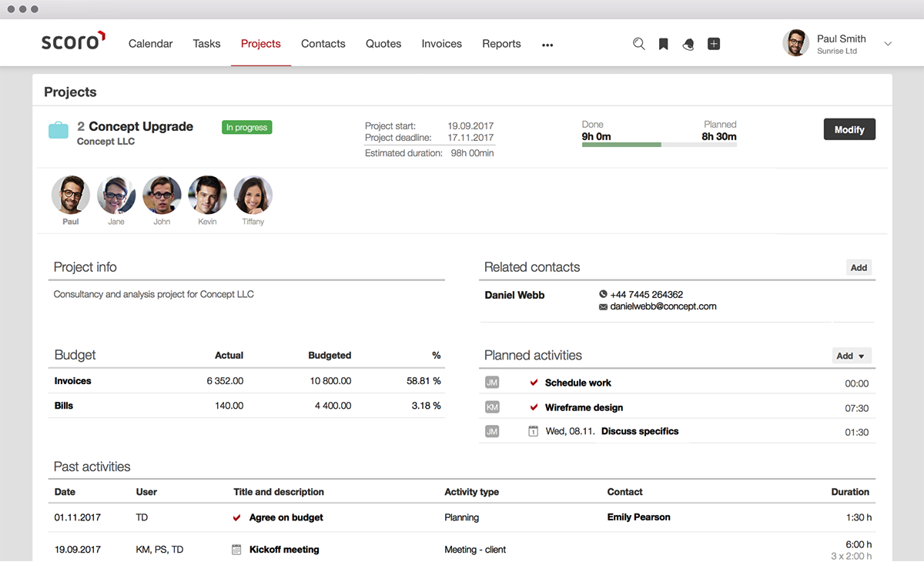This screenshot has height=562, width=924.
Task: Open the Add dropdown in Planned activities
Action: (x=852, y=356)
